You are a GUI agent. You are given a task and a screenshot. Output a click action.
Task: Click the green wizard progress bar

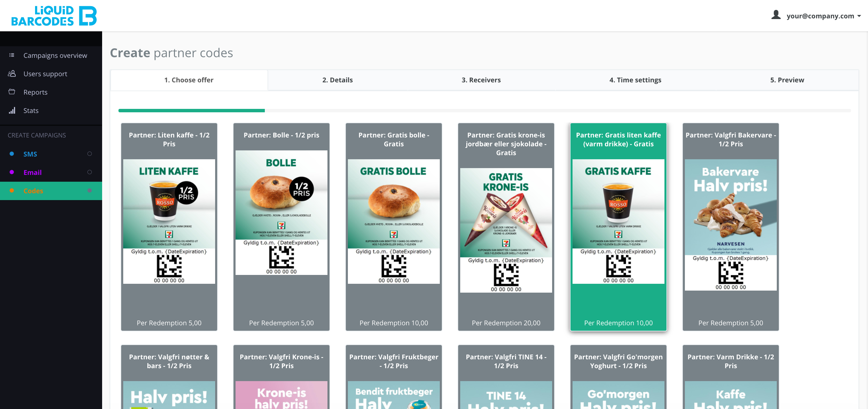coord(191,111)
